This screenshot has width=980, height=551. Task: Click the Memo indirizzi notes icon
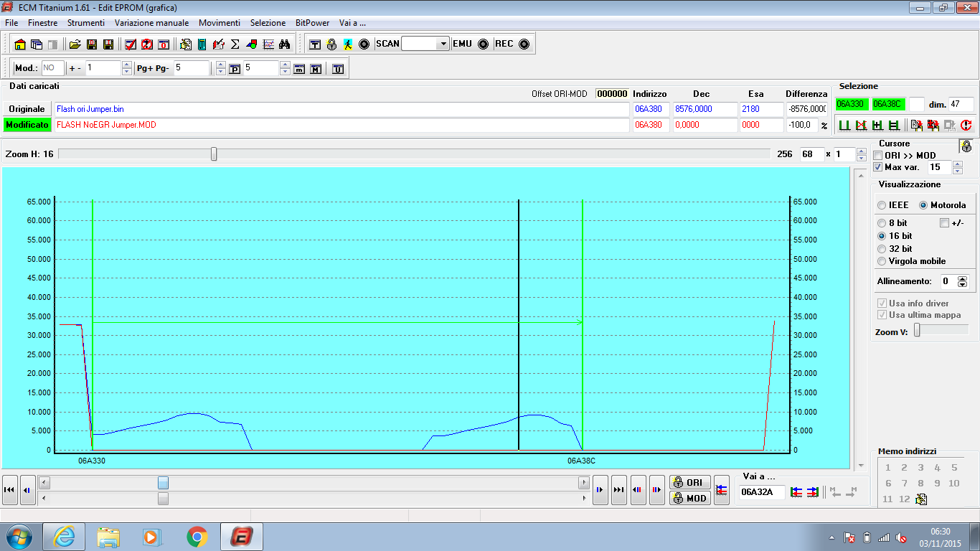pos(922,499)
